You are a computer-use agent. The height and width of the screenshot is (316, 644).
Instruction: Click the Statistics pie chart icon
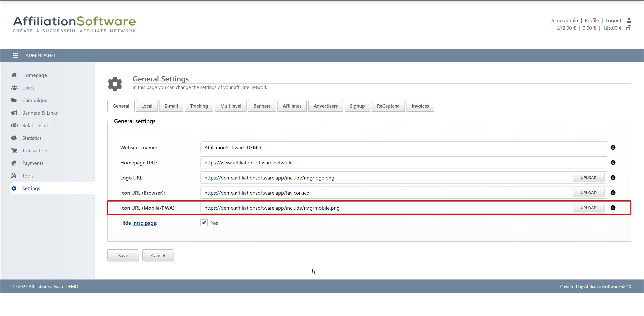[14, 138]
